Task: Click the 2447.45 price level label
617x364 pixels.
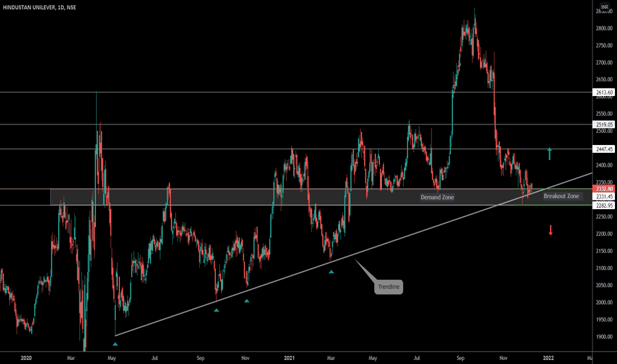Action: (x=604, y=149)
